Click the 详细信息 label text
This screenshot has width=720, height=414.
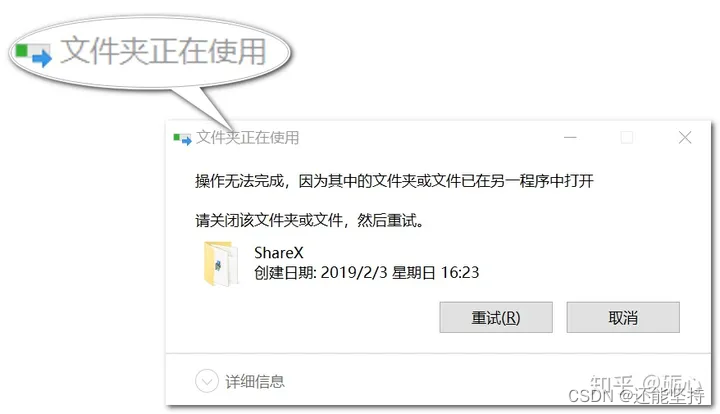pos(255,381)
